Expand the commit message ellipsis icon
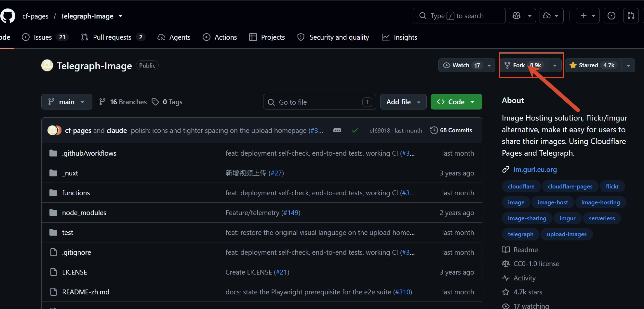Viewport: 644px width, 309px height. [x=337, y=130]
